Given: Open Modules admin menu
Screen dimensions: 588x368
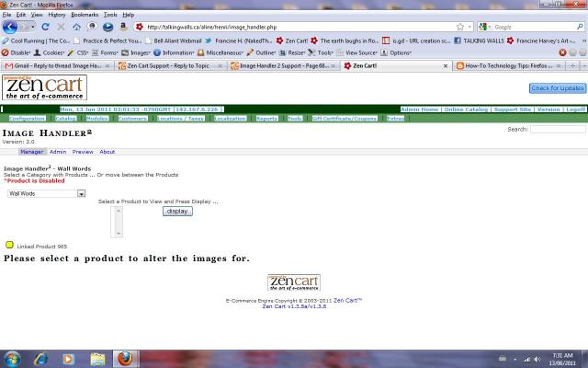Looking at the screenshot, I should [x=97, y=119].
